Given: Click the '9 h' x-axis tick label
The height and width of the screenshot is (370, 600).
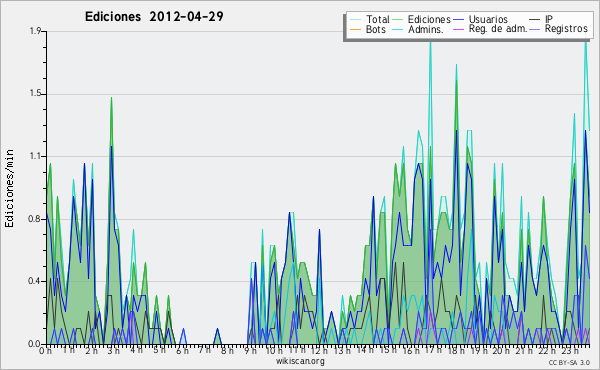Looking at the screenshot, I should pos(250,350).
